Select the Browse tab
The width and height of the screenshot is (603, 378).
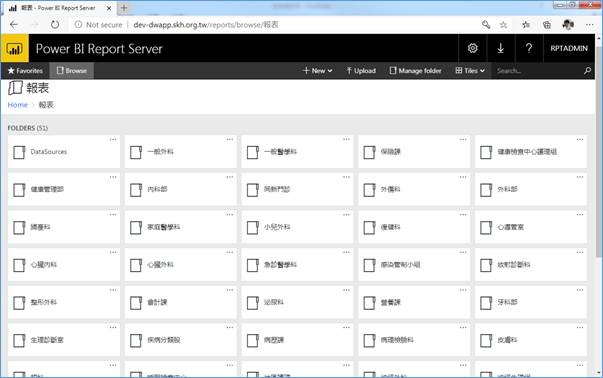pyautogui.click(x=72, y=71)
